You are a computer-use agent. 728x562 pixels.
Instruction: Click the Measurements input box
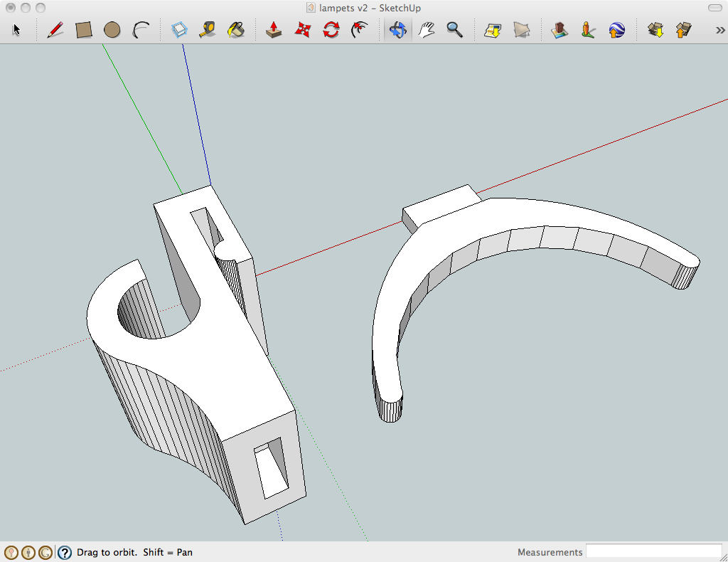654,552
